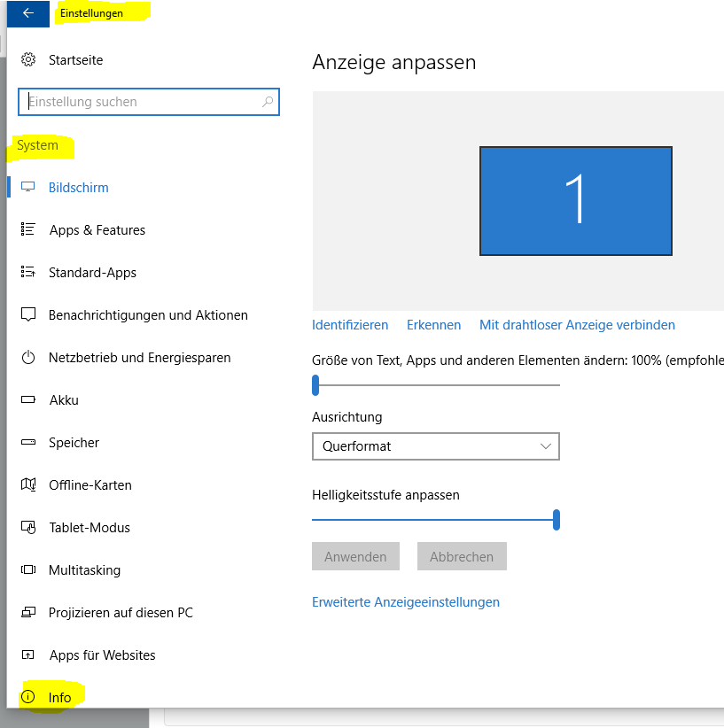Click Mit drahtloser Anzeige verbinden

[577, 325]
